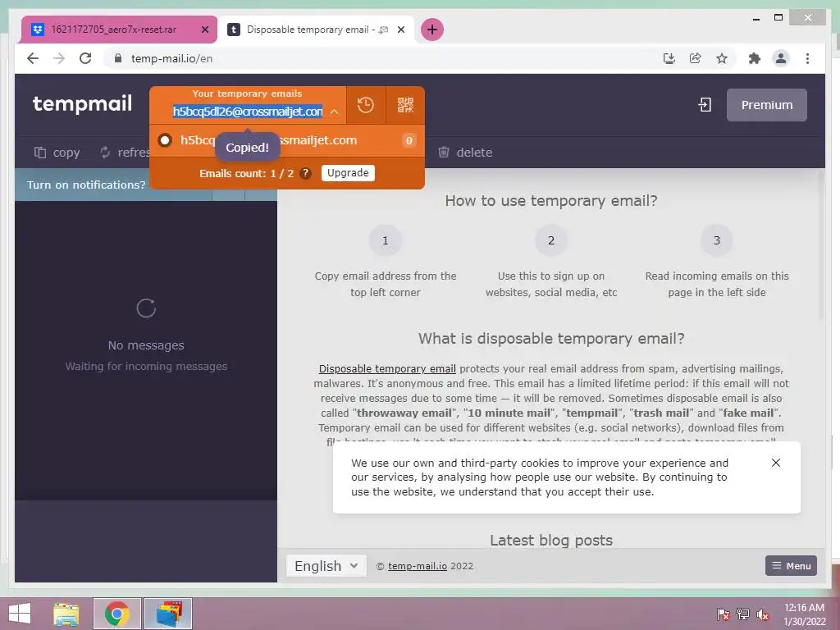Click the step 2 circle
This screenshot has width=840, height=630.
coord(550,240)
